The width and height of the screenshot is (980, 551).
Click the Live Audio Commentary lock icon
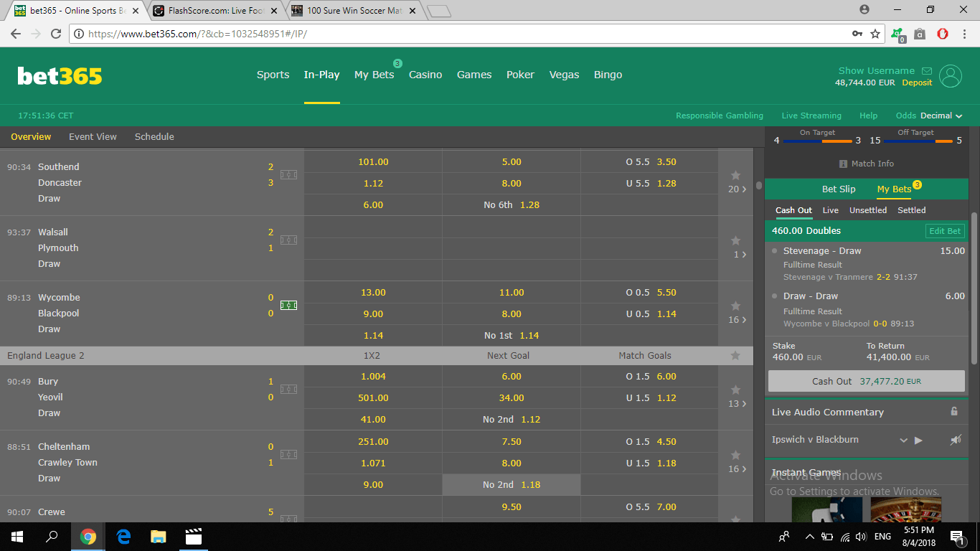(954, 412)
